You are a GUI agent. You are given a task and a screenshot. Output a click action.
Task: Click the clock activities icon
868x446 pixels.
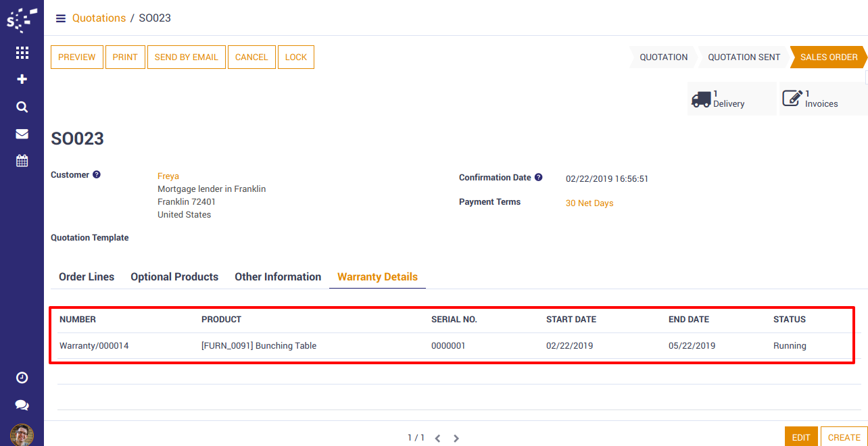click(22, 378)
